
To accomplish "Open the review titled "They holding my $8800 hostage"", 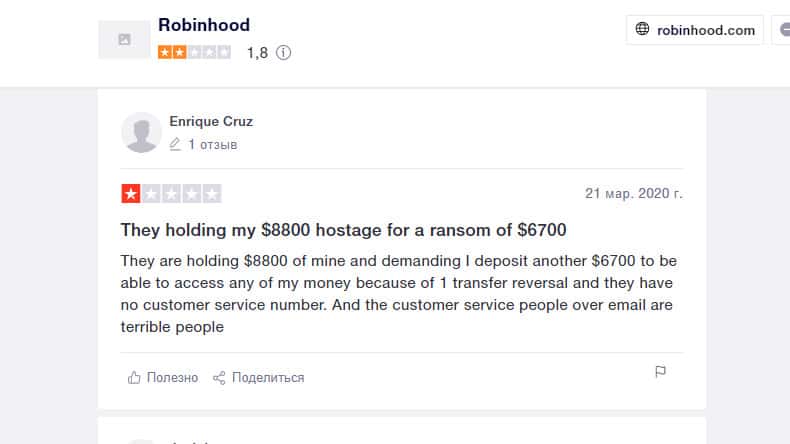I will pyautogui.click(x=344, y=229).
